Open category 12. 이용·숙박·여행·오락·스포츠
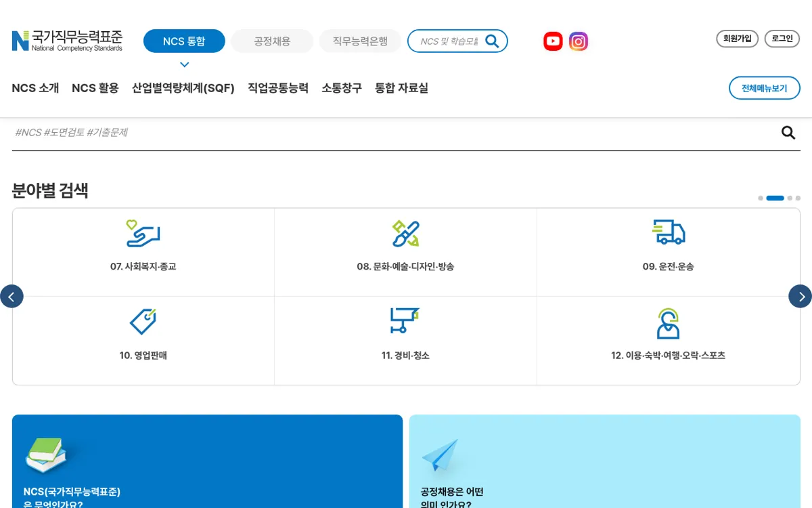The image size is (812, 508). tap(669, 341)
